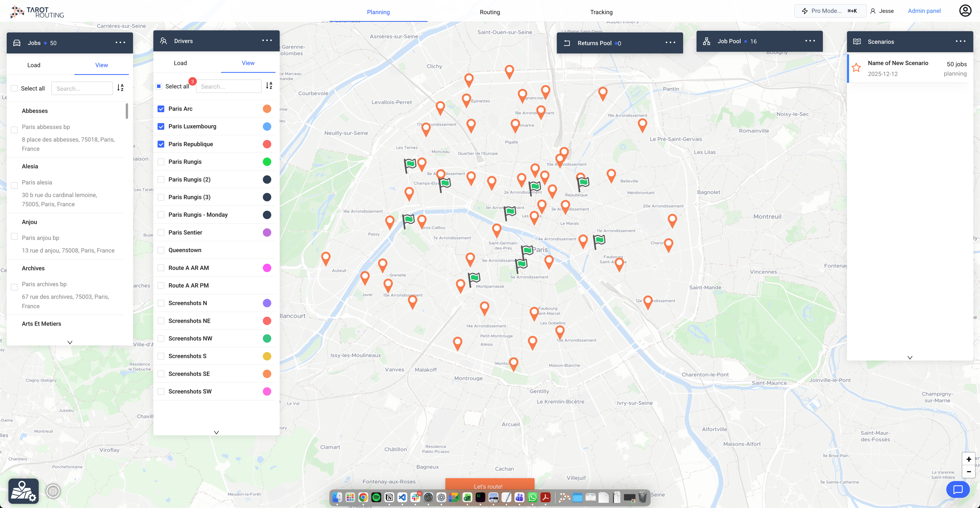This screenshot has width=980, height=508.
Task: Click the A-Z sort icon in Jobs panel
Action: tap(121, 88)
